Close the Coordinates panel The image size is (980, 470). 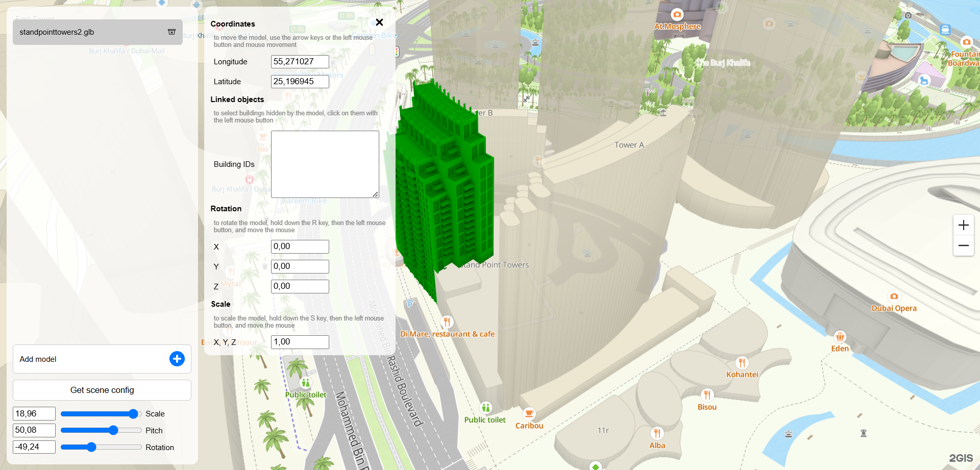click(379, 22)
